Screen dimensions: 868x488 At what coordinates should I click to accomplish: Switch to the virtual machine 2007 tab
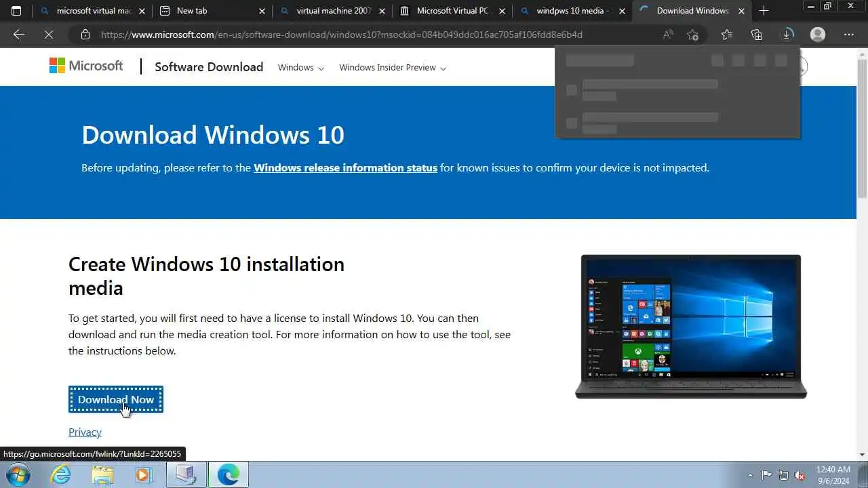pyautogui.click(x=332, y=11)
